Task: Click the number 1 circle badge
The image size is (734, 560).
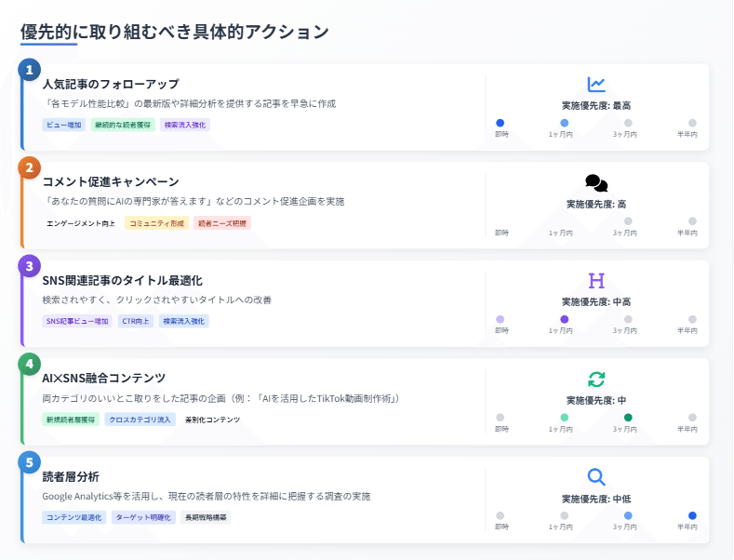Action: tap(30, 70)
